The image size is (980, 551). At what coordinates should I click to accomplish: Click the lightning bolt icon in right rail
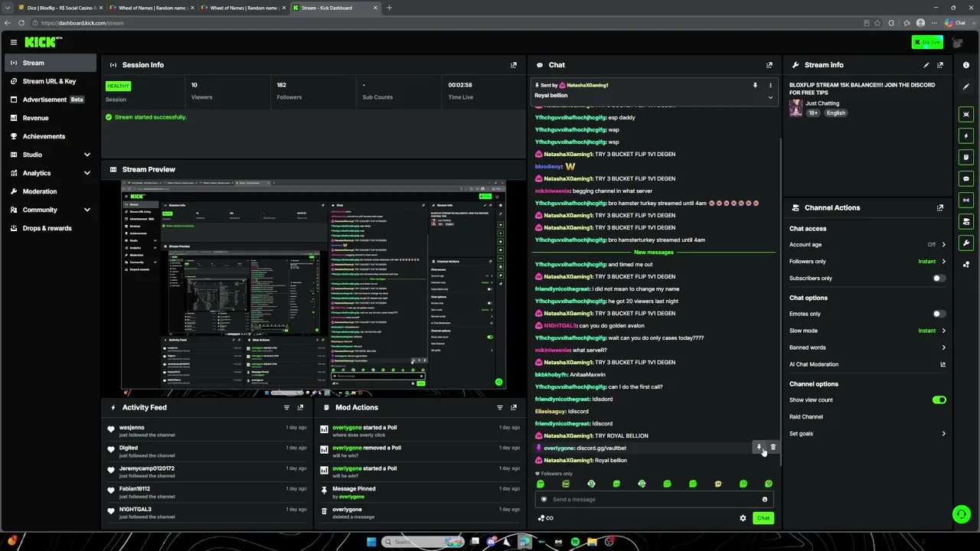click(x=966, y=135)
